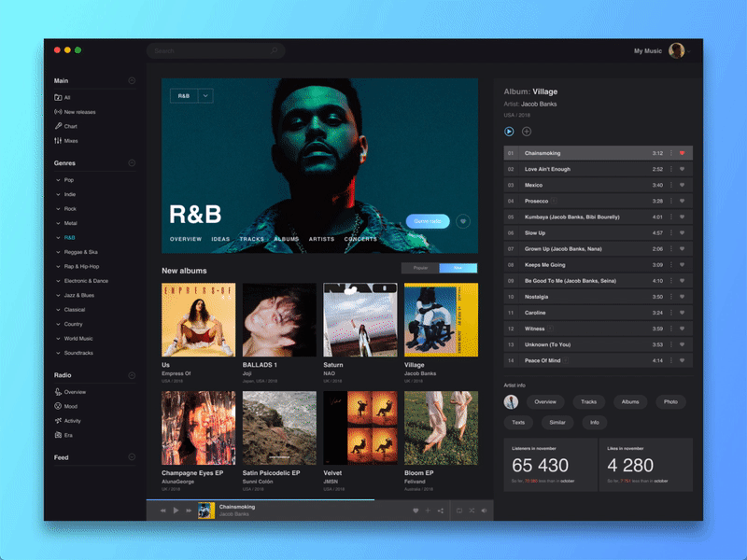Open the Albums tab under Artist info

(x=629, y=402)
